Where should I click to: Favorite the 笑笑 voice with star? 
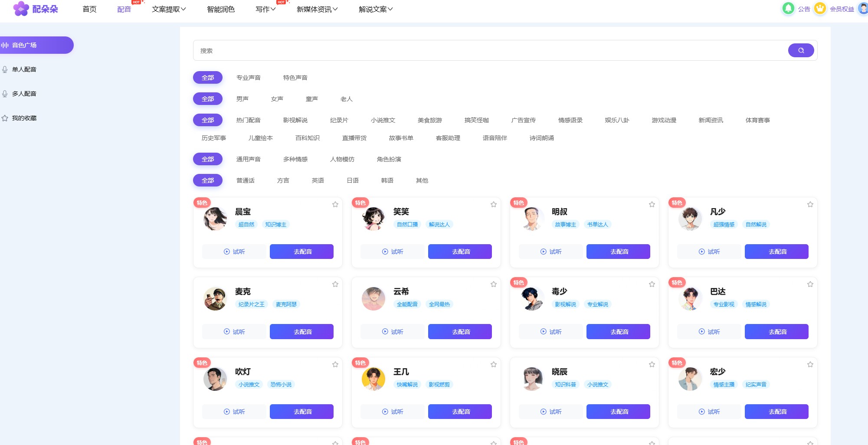coord(494,204)
